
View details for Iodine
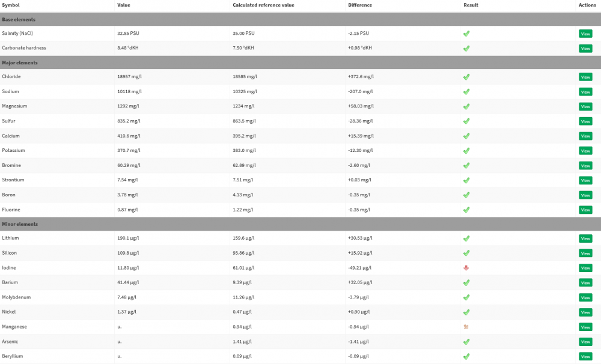[585, 268]
